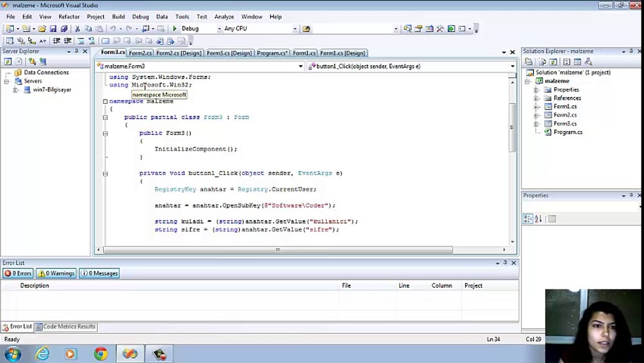The width and height of the screenshot is (644, 363).
Task: Collapse the Form3 class code region
Action: click(x=105, y=117)
